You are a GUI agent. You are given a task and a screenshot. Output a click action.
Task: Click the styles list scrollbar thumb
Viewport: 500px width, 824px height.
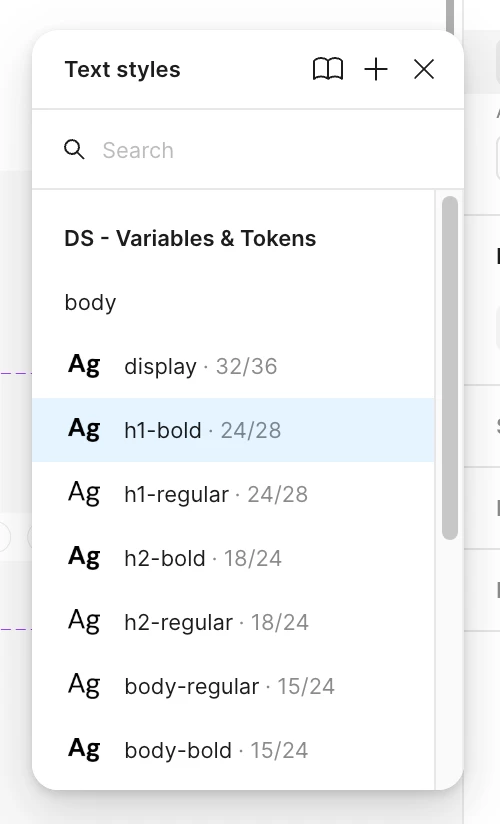click(450, 368)
